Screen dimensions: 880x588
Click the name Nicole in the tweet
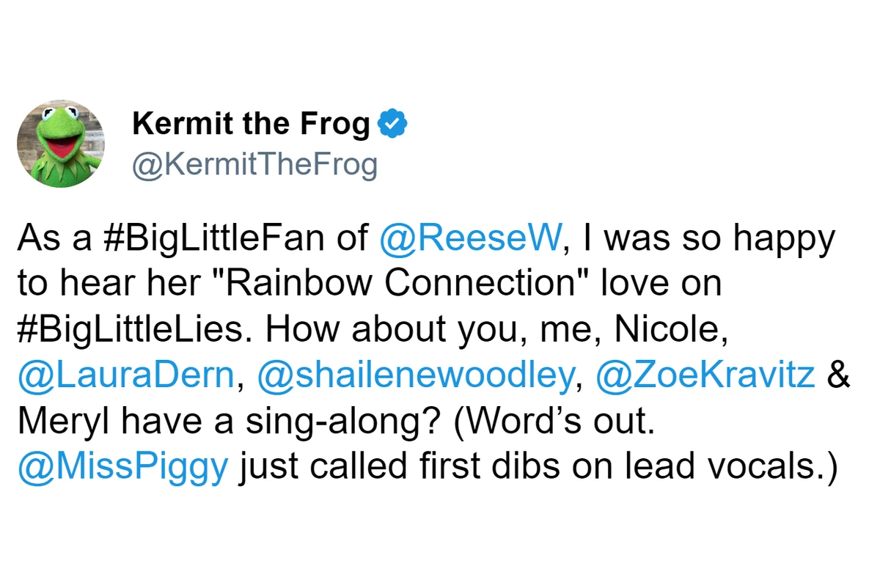(670, 330)
